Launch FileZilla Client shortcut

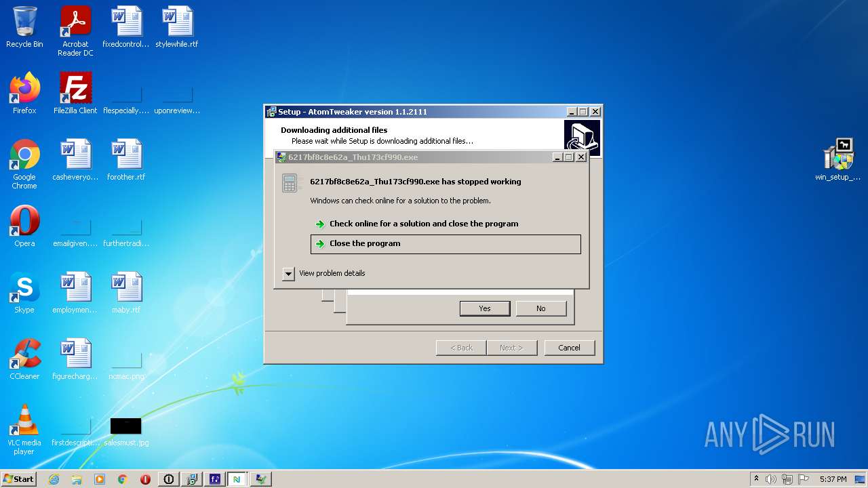point(75,94)
